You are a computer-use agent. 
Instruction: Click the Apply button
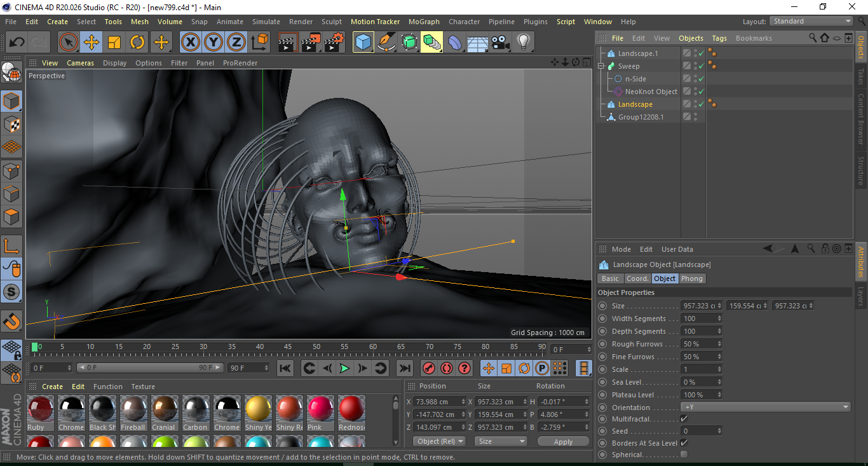point(563,441)
